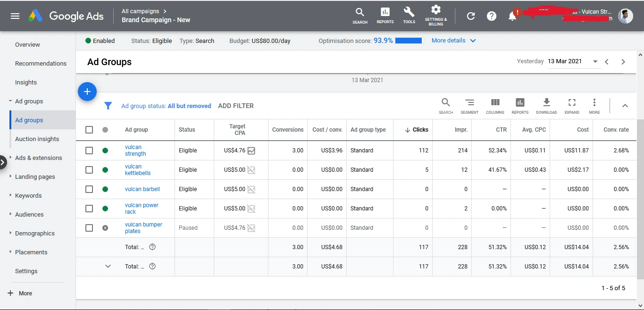Open Settings & Billing gear
The image size is (644, 310).
tap(436, 16)
